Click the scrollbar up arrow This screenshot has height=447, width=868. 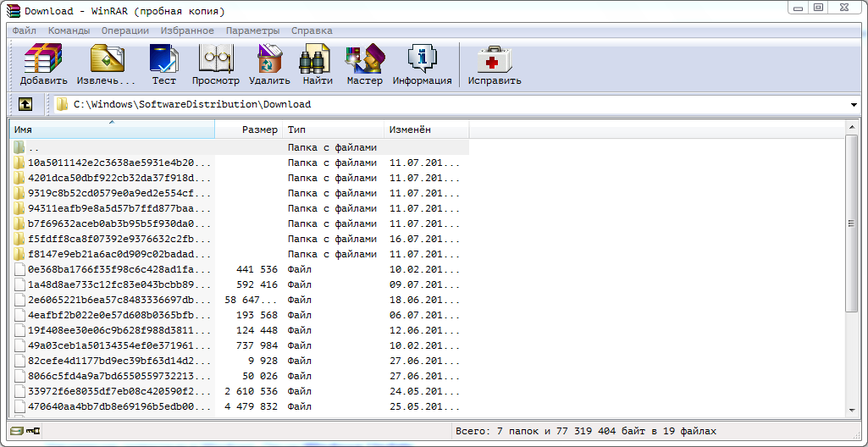tap(853, 127)
